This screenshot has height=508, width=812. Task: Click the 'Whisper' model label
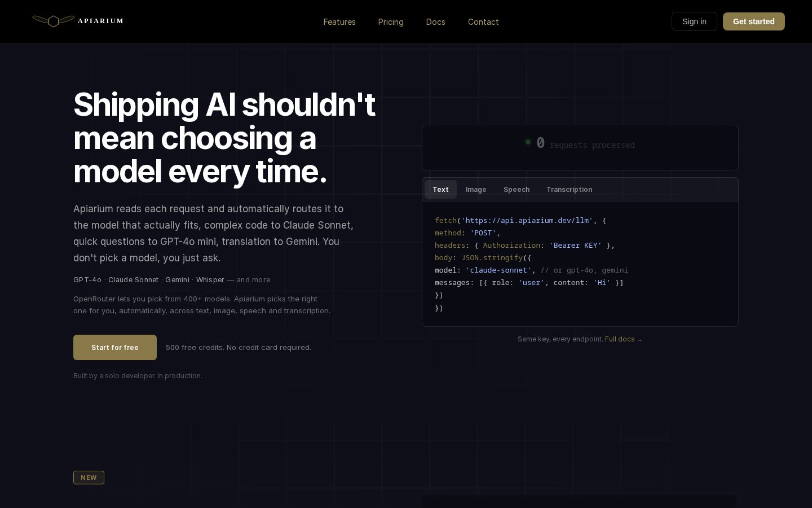click(x=210, y=280)
